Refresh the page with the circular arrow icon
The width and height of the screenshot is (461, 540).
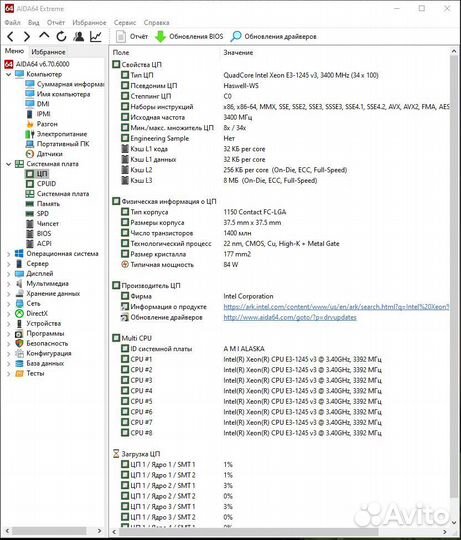(61, 36)
